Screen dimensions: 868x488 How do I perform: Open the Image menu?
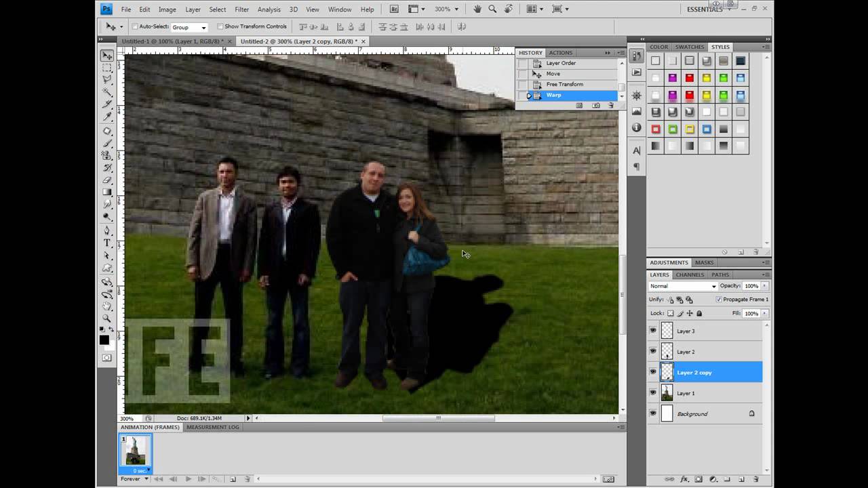click(x=167, y=9)
